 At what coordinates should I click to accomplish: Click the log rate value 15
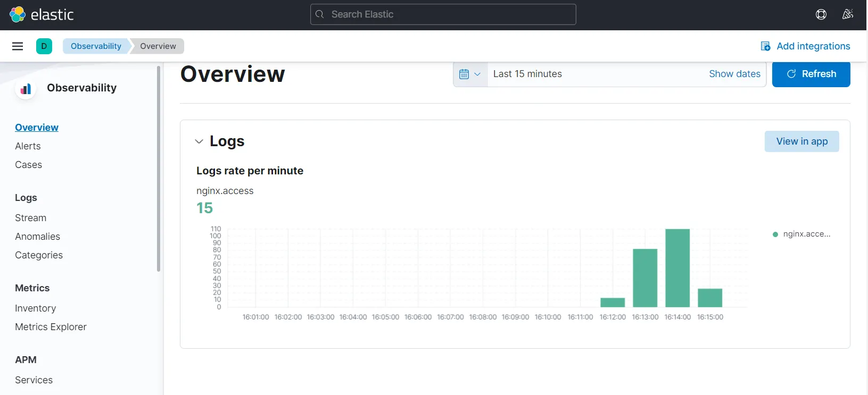point(204,208)
